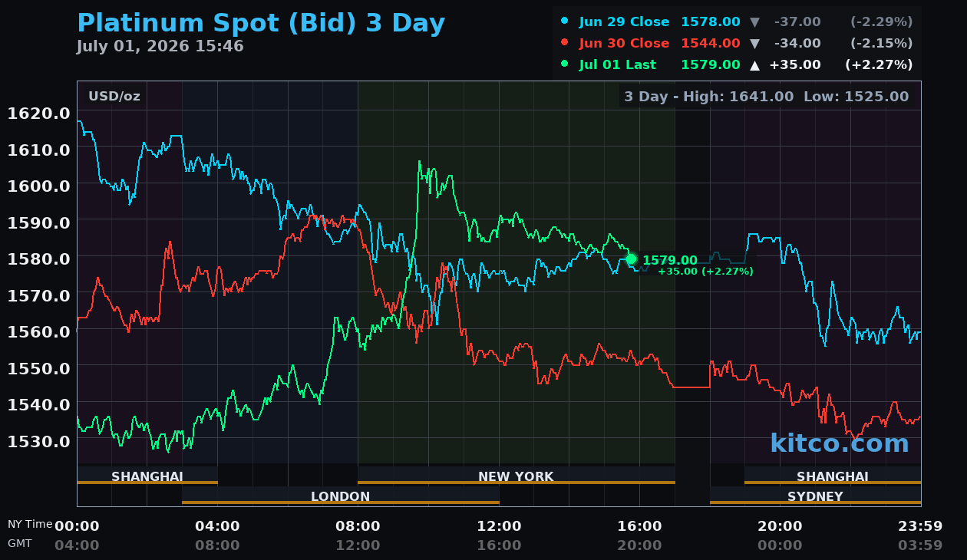
Task: Click the down arrow beside -34.00
Action: coord(754,43)
